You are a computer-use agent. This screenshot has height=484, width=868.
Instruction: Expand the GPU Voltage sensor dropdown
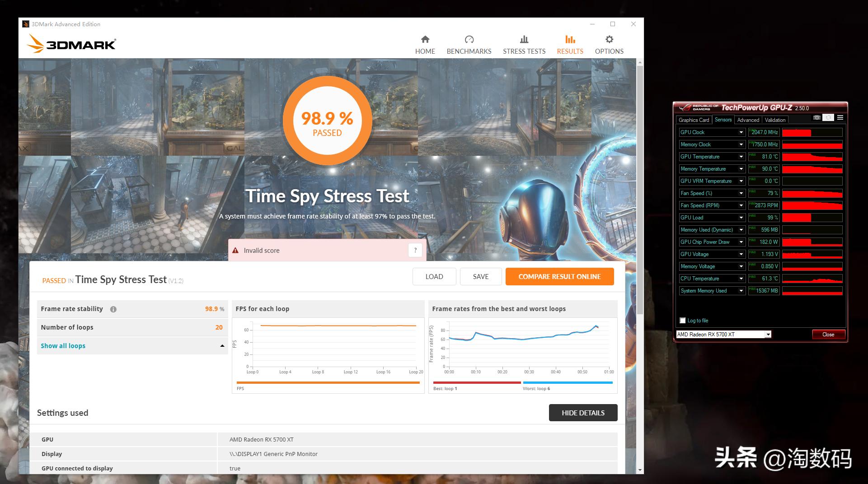[x=741, y=254]
